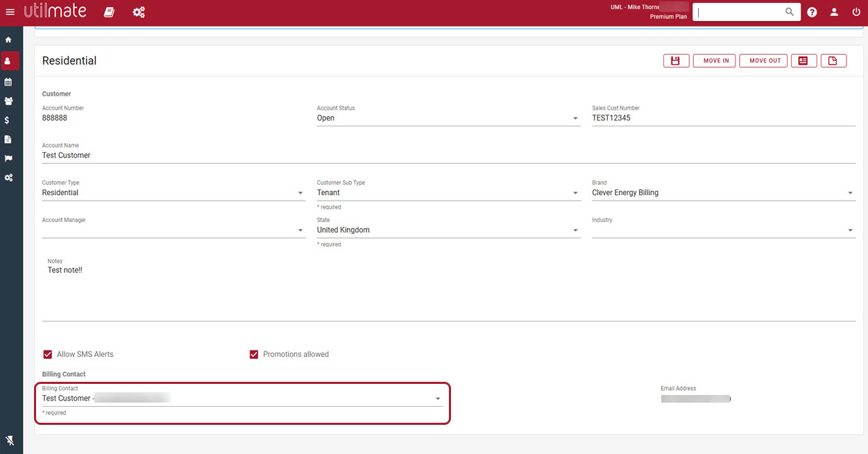The width and height of the screenshot is (868, 454).
Task: Click the book icon in top bar
Action: point(109,12)
